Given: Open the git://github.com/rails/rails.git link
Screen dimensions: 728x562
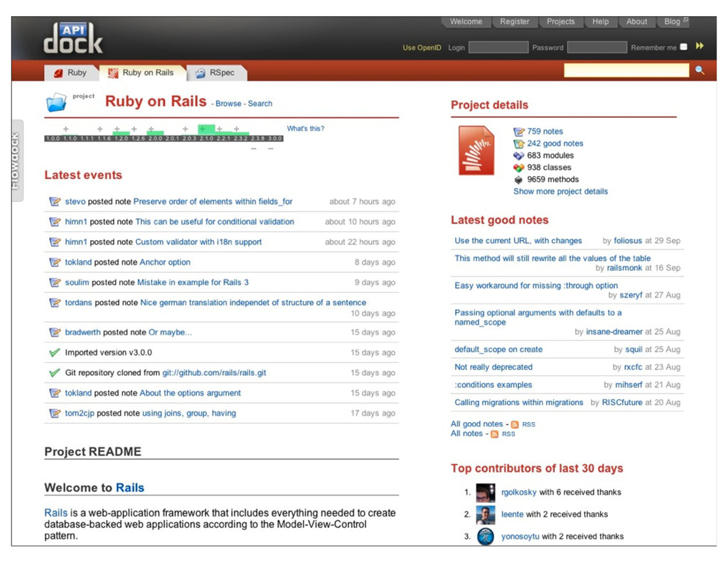Looking at the screenshot, I should click(x=214, y=373).
